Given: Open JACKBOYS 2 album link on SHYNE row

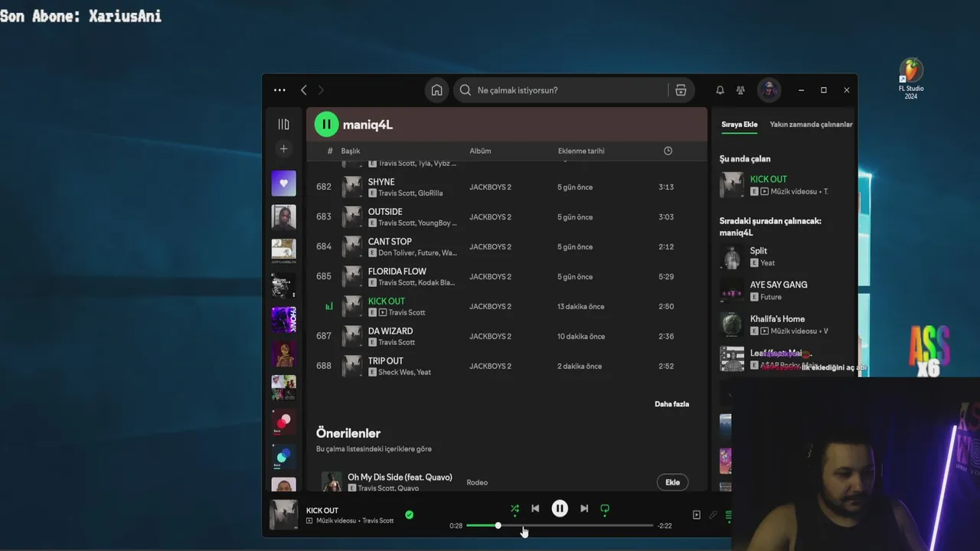Looking at the screenshot, I should [490, 187].
